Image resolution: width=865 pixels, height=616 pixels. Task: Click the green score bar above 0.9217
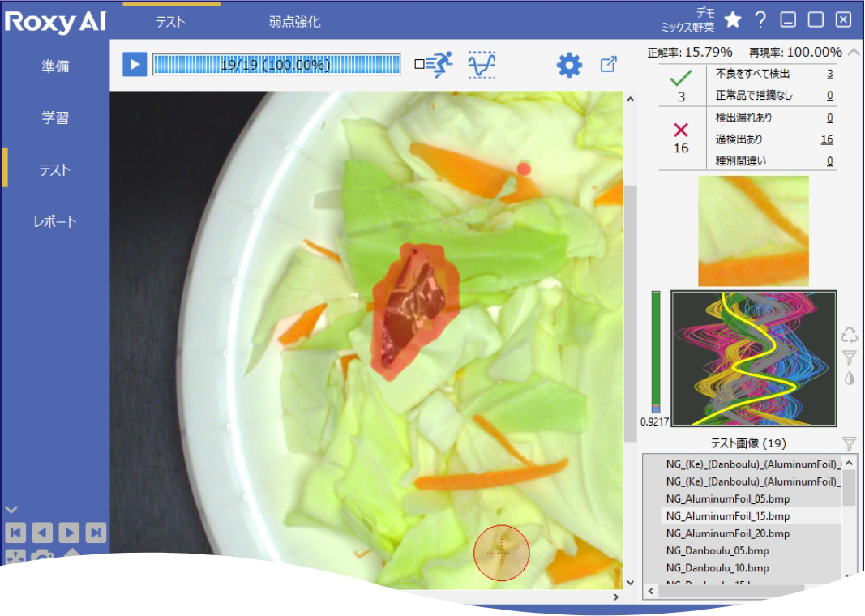656,353
